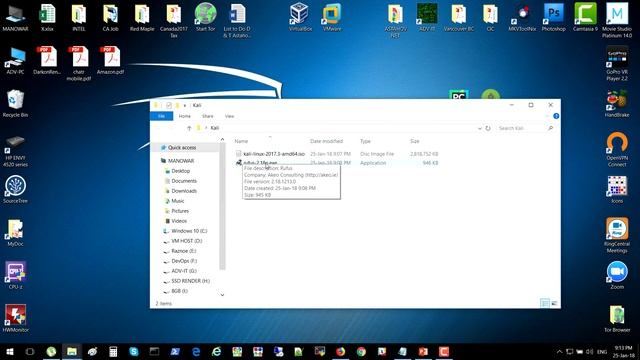This screenshot has width=640, height=360.
Task: Switch to the View ribbon tab
Action: [229, 116]
